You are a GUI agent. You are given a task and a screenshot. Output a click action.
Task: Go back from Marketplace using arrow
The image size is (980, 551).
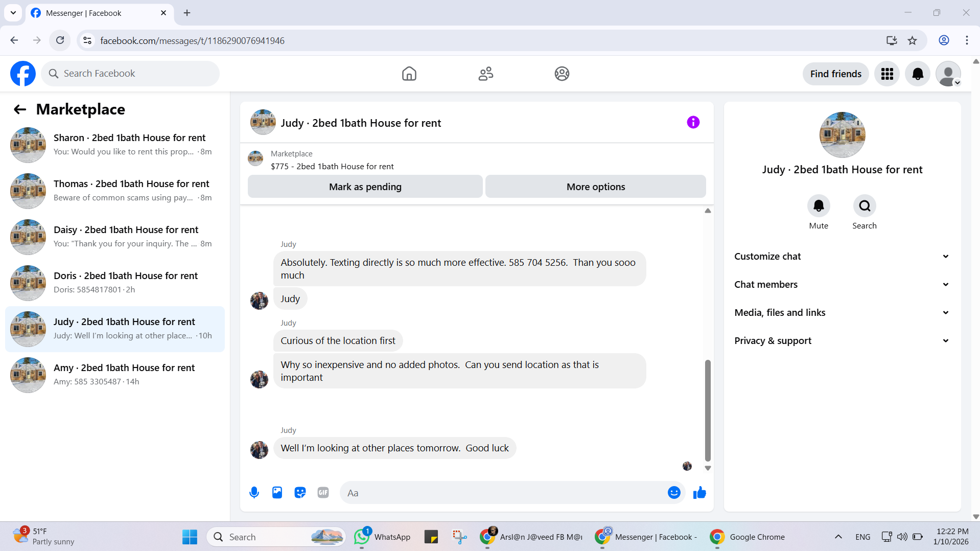(20, 109)
